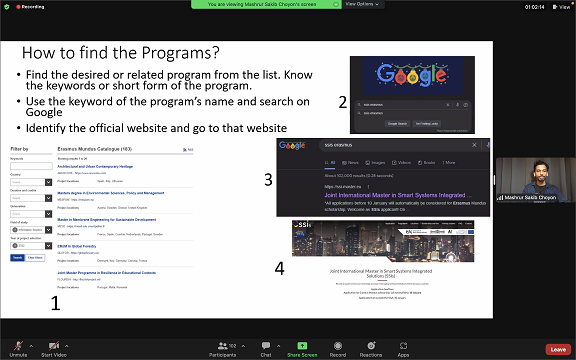The height and width of the screenshot is (360, 576).
Task: Open the Chat icon
Action: [x=266, y=346]
